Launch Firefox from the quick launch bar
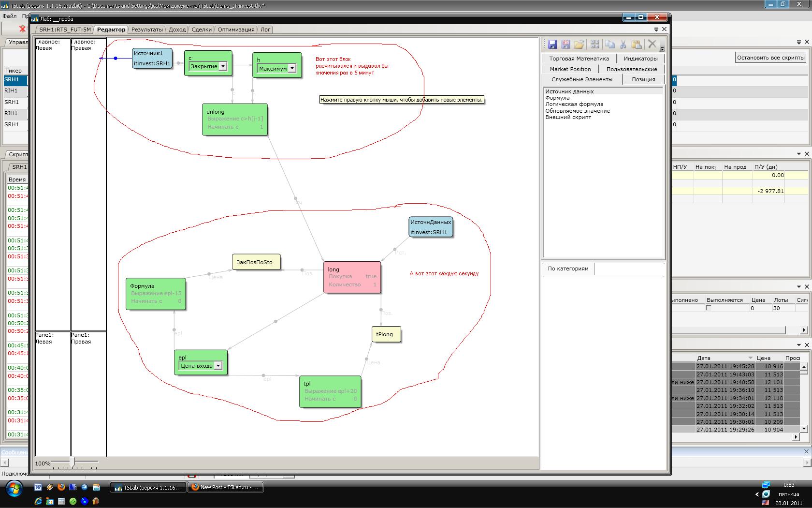812x508 pixels. (61, 487)
